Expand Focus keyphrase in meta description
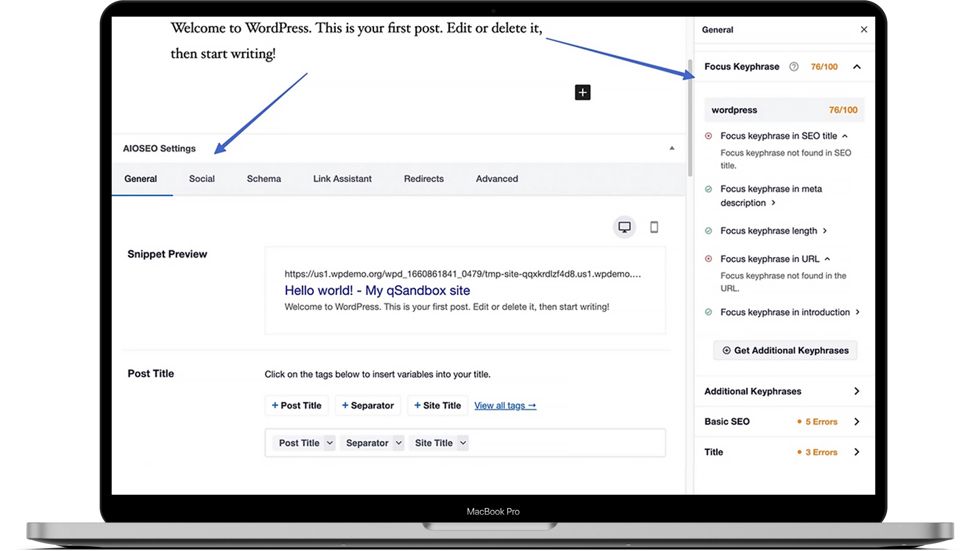Viewport: 980px width, 551px height. (773, 203)
